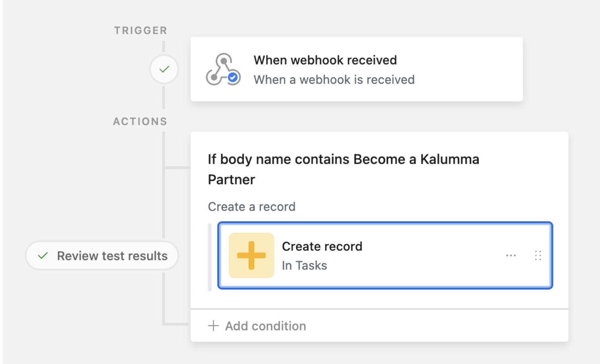The width and height of the screenshot is (600, 364).
Task: Click the six-dot drag handle on Create record
Action: coord(538,256)
